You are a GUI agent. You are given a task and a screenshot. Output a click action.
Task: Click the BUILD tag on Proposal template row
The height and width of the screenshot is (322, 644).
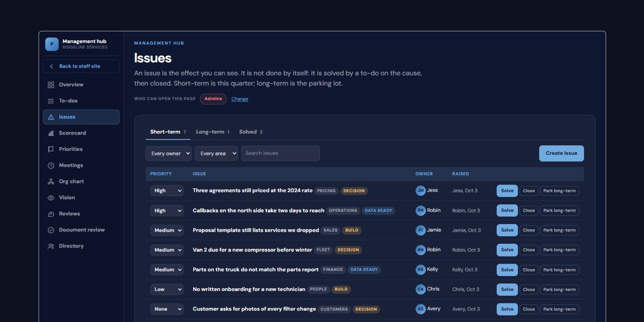click(352, 230)
